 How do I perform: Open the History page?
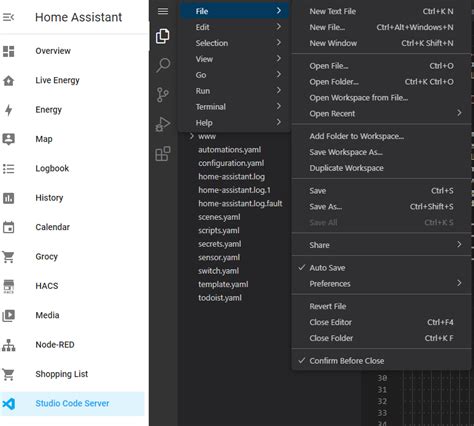point(49,198)
